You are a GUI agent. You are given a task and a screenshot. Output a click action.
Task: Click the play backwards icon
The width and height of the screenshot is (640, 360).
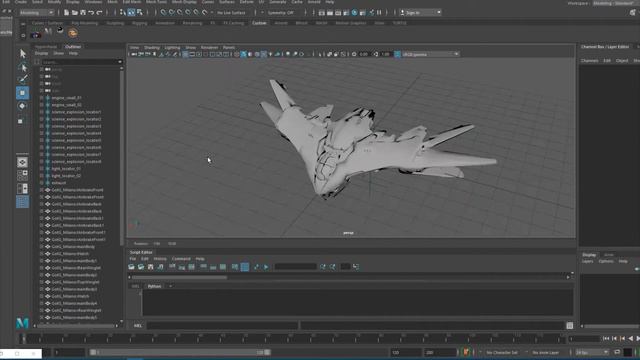(631, 338)
